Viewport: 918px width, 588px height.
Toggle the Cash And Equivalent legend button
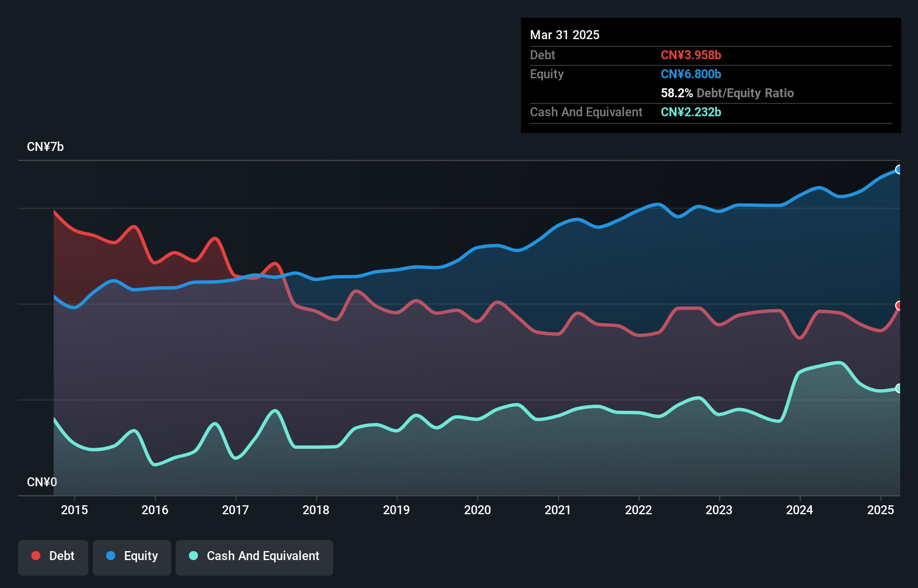tap(254, 557)
